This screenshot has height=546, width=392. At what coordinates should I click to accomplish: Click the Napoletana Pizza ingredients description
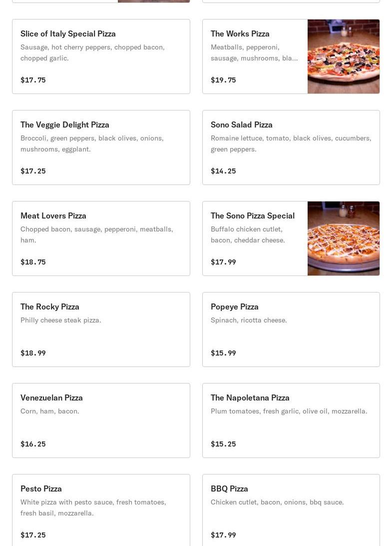pyautogui.click(x=289, y=411)
